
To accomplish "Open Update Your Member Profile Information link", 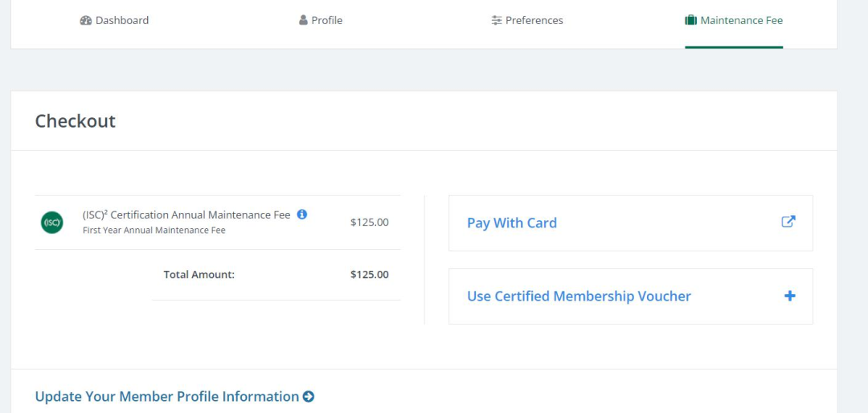I will (174, 396).
